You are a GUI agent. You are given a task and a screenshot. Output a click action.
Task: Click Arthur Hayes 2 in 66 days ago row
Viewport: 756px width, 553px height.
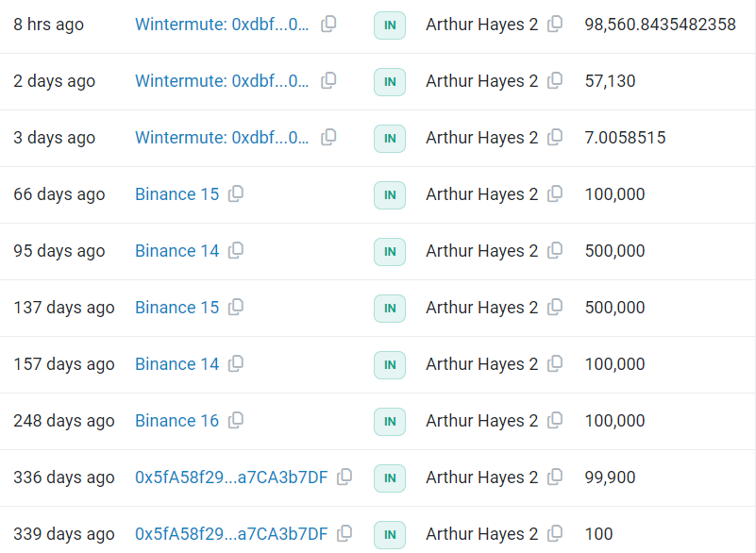point(481,193)
